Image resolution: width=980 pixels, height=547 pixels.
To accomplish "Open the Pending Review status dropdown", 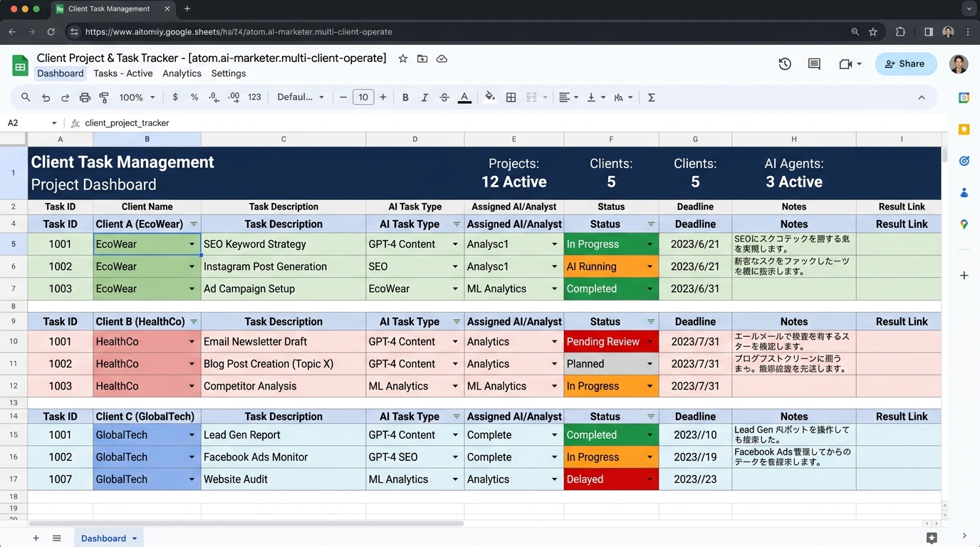I will (x=650, y=342).
